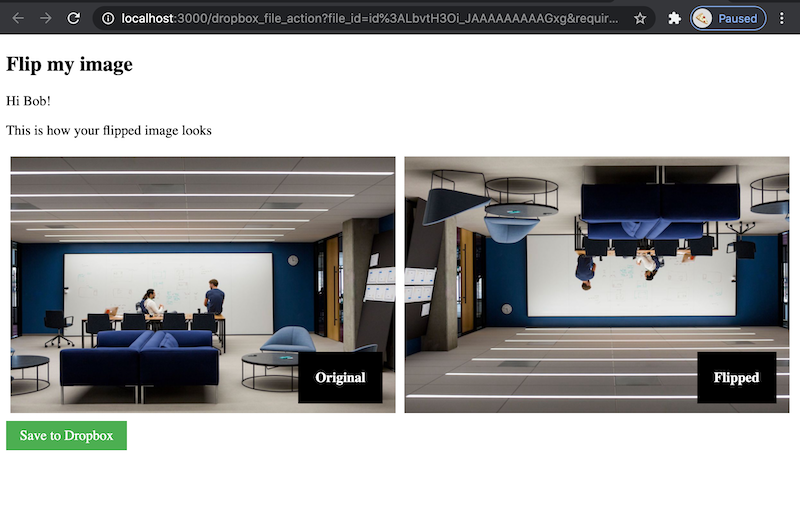Image resolution: width=800 pixels, height=522 pixels.
Task: Click the Original label badge
Action: click(x=340, y=378)
